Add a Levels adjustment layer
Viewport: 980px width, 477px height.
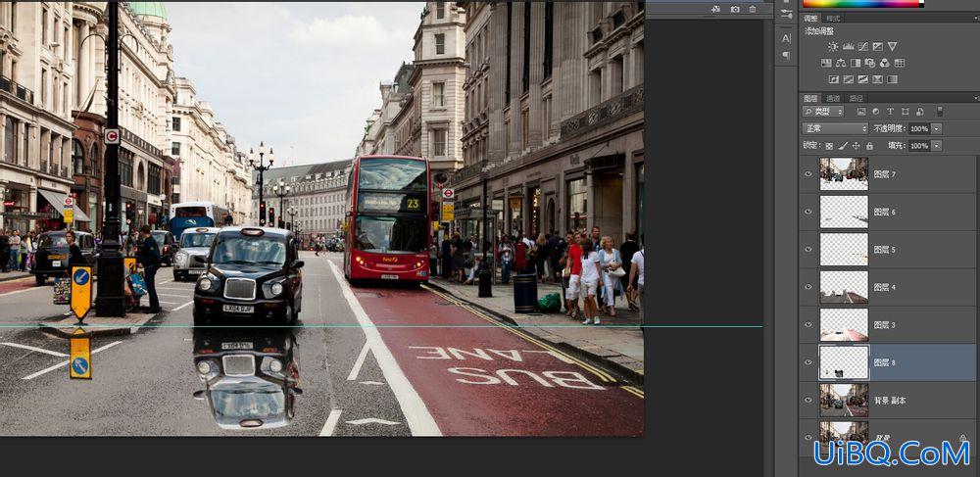(x=848, y=46)
